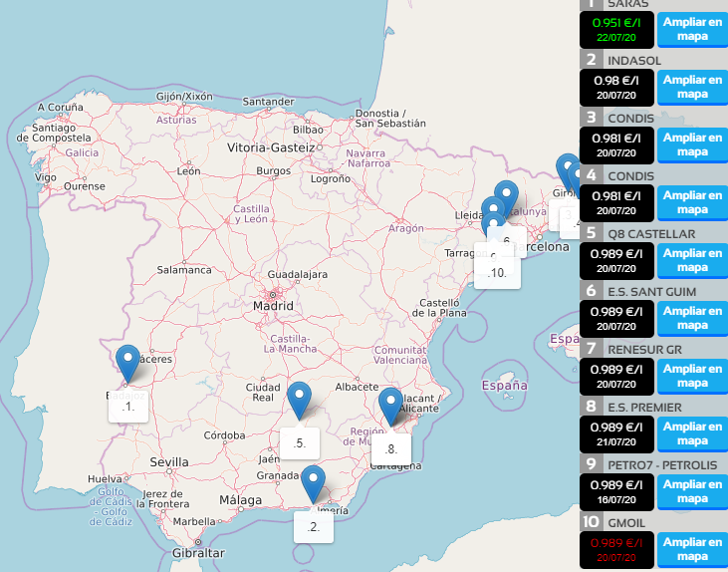Click Ampliar en mapa for PETRO7 - PETROLIS
Viewport: 728px width, 572px height.
[x=692, y=491]
